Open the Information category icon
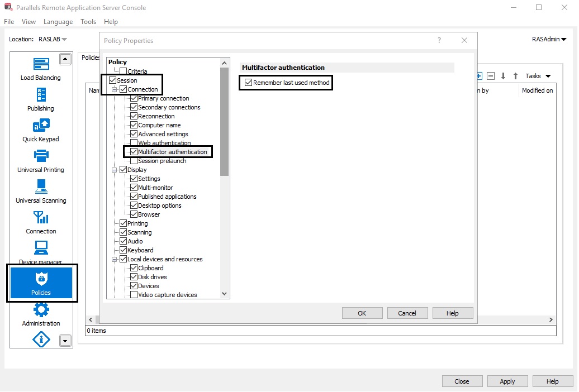 pyautogui.click(x=41, y=339)
